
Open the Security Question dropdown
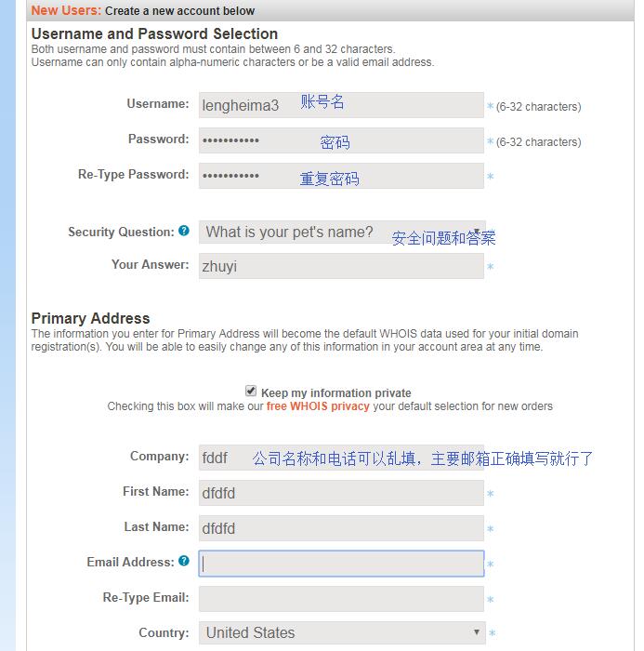pos(341,232)
